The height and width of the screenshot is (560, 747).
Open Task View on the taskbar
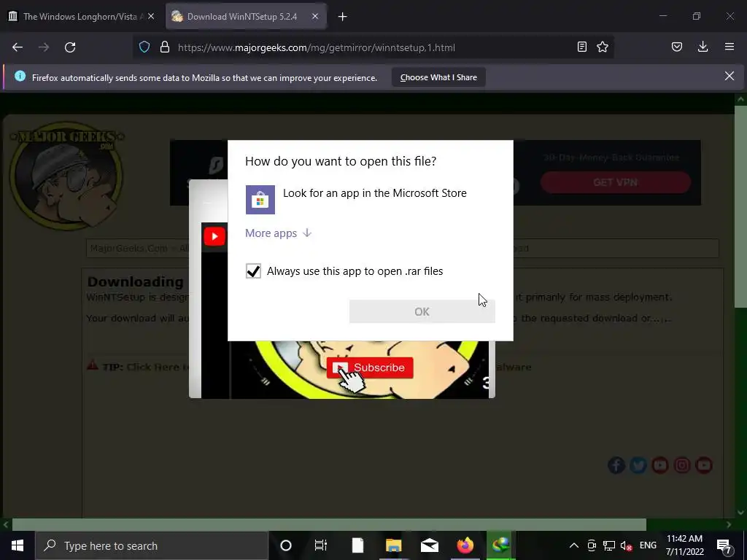(x=321, y=545)
